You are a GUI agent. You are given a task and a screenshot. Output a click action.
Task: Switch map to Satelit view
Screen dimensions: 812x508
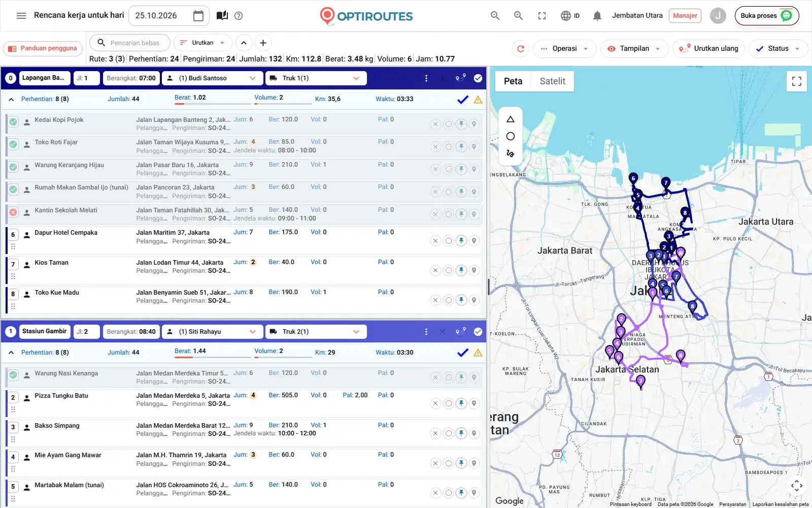point(552,81)
